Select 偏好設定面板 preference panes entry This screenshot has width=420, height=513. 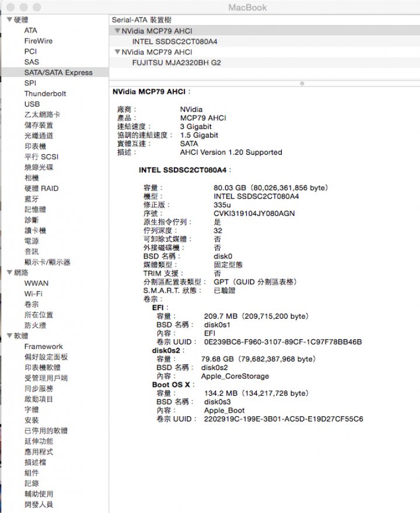tap(46, 357)
